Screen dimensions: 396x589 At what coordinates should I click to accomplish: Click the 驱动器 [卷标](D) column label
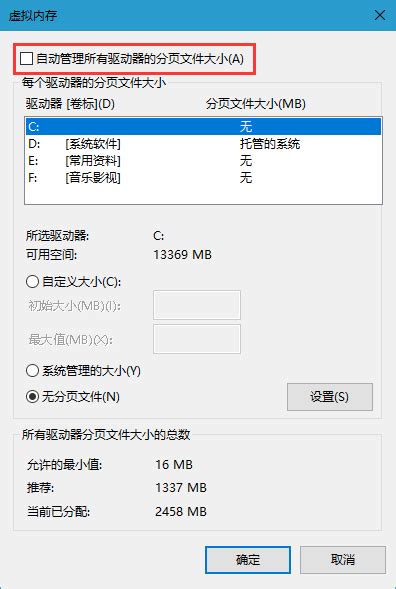pyautogui.click(x=70, y=104)
